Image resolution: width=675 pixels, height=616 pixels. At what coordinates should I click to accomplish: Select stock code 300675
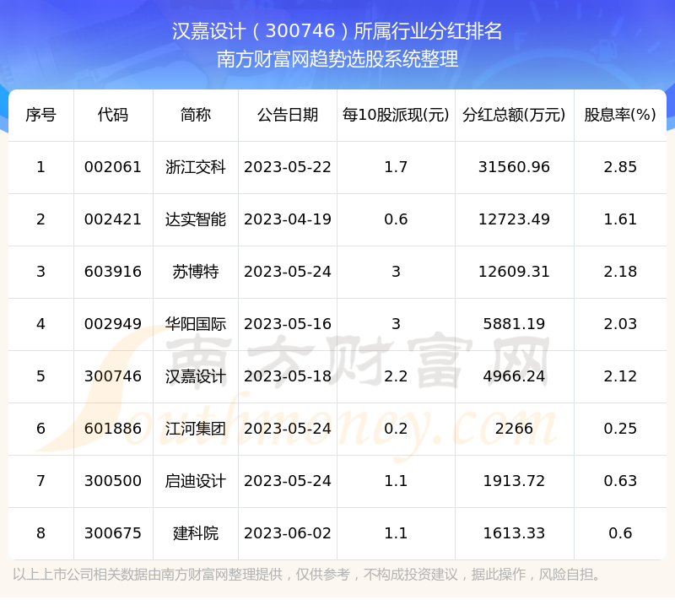pyautogui.click(x=113, y=533)
